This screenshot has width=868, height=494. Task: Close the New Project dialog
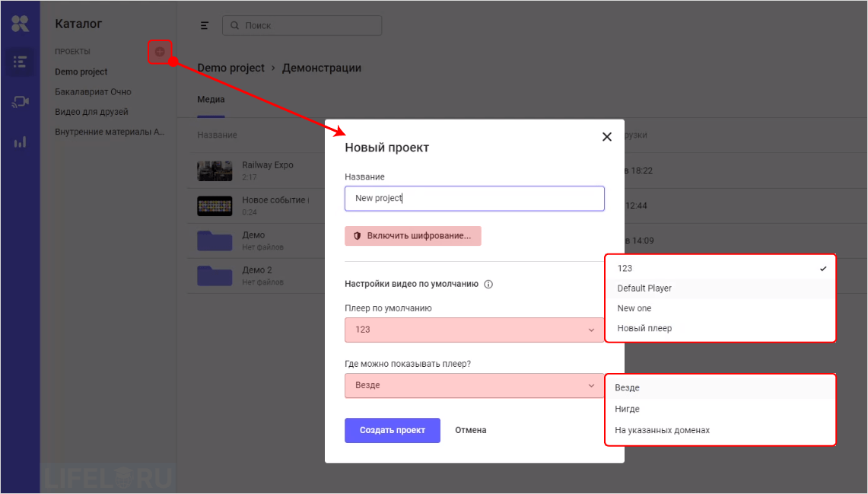(606, 137)
